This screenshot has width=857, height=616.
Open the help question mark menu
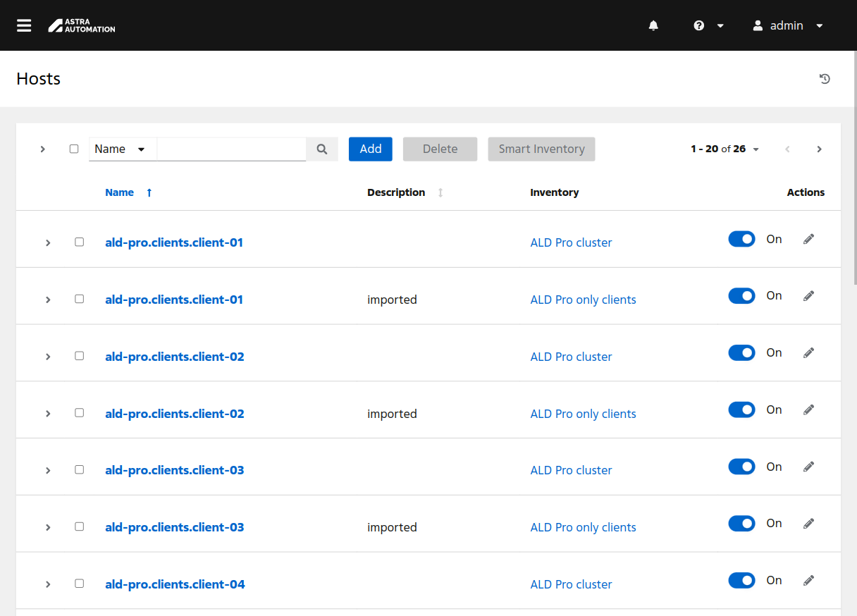[699, 25]
